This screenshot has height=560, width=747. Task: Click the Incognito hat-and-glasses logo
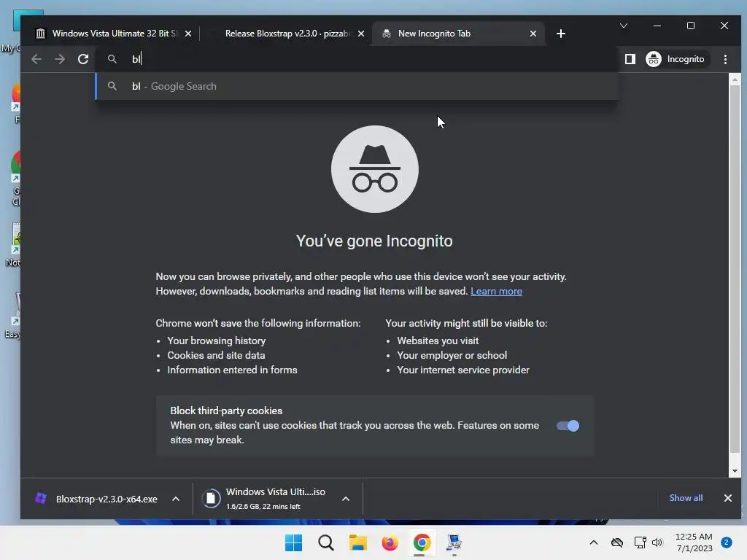pos(375,169)
